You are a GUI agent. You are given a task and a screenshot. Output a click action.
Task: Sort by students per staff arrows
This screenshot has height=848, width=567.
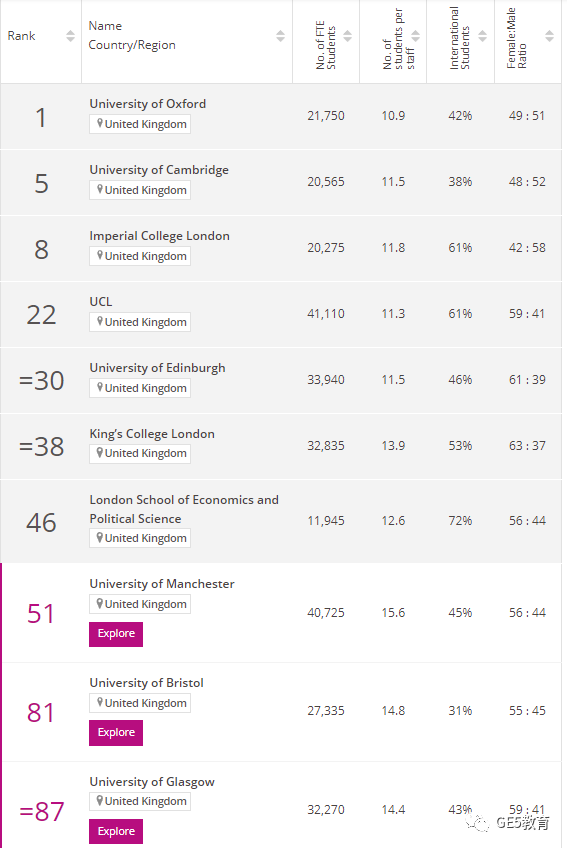click(416, 36)
